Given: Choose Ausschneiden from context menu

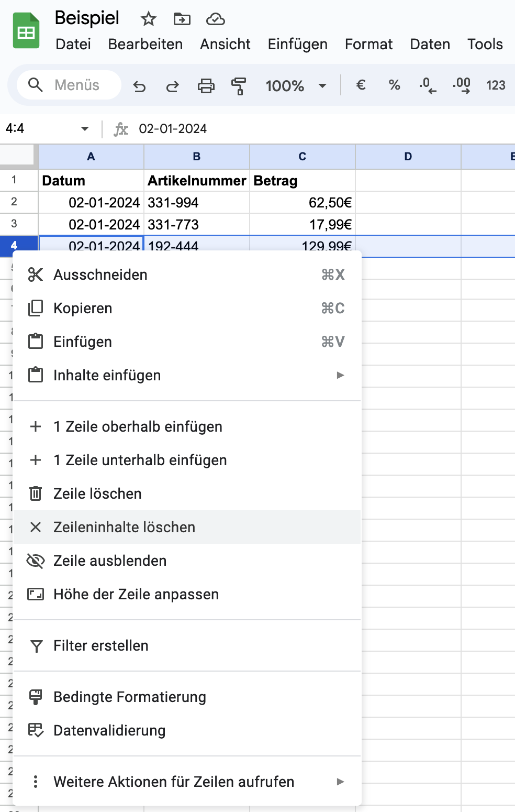Looking at the screenshot, I should point(187,275).
